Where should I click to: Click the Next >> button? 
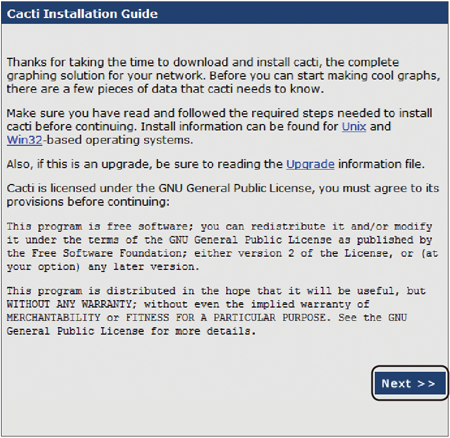click(x=410, y=383)
